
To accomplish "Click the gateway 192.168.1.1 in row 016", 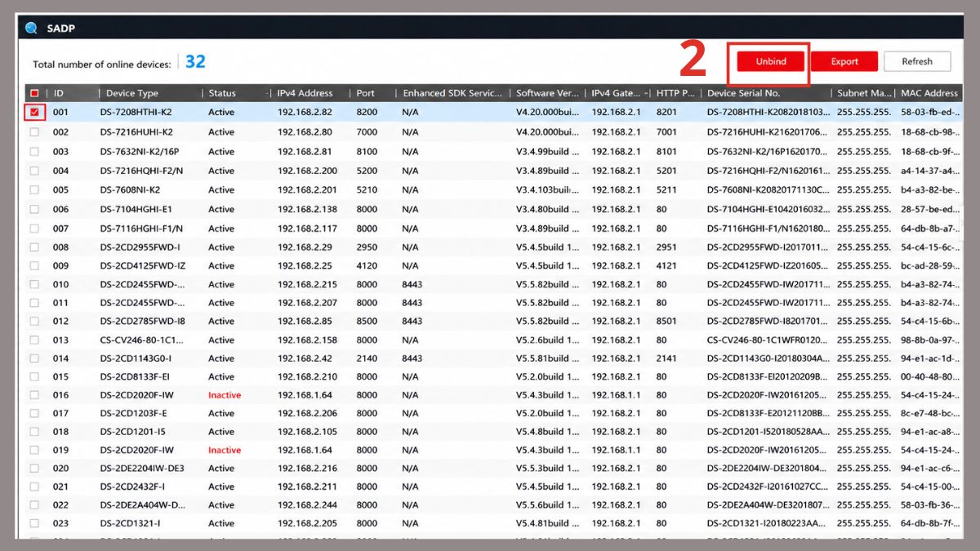I will coord(616,395).
